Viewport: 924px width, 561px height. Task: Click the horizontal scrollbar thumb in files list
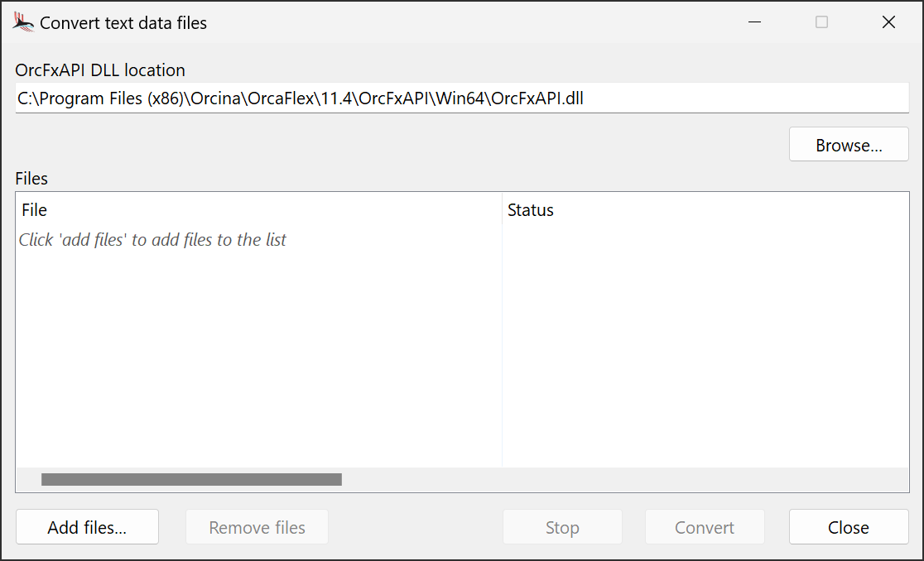coord(191,480)
